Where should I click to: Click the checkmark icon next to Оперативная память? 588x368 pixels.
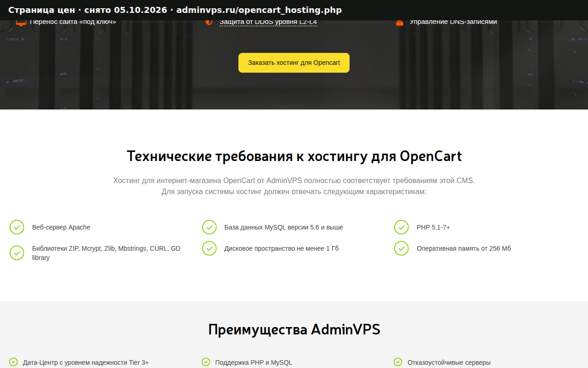401,248
